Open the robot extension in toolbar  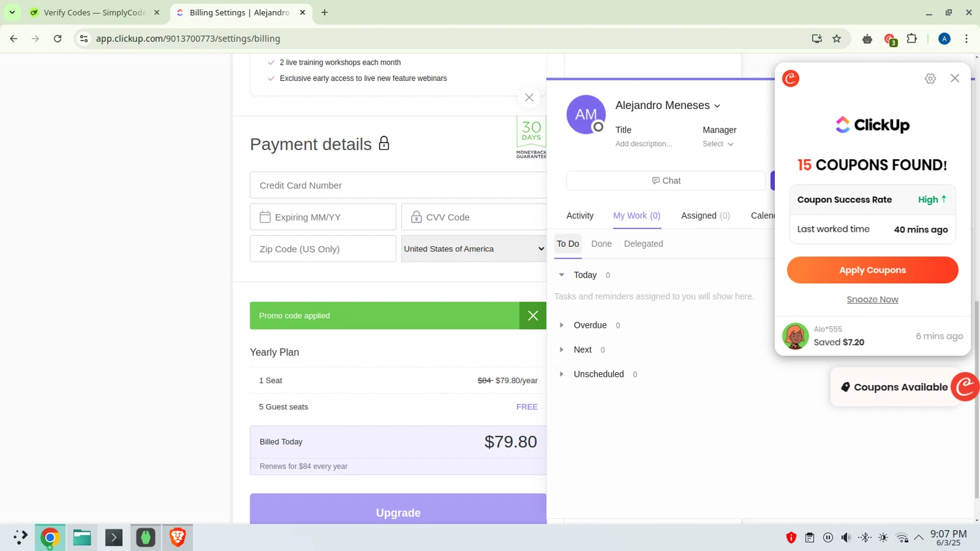click(x=867, y=39)
